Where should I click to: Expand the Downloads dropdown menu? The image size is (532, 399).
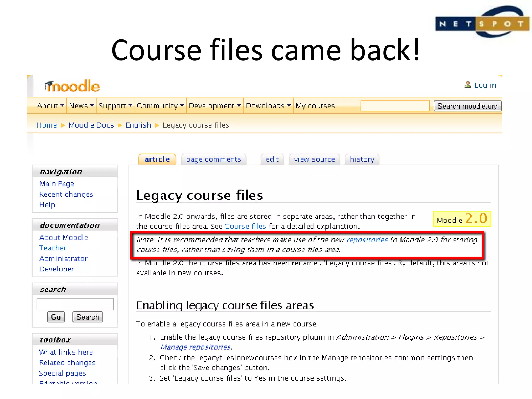point(268,105)
